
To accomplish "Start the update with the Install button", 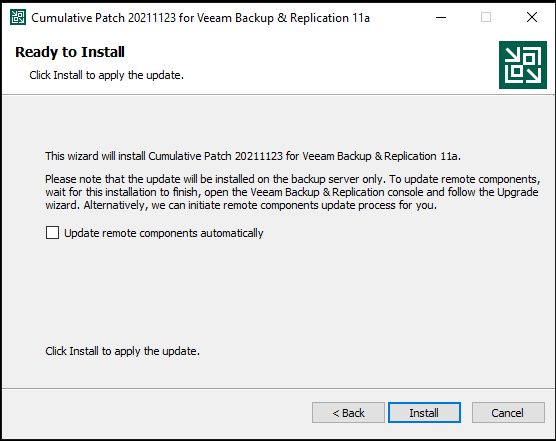I will (424, 413).
